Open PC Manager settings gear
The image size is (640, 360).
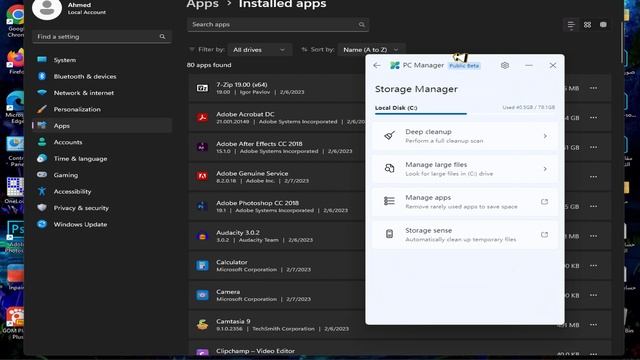coord(504,65)
